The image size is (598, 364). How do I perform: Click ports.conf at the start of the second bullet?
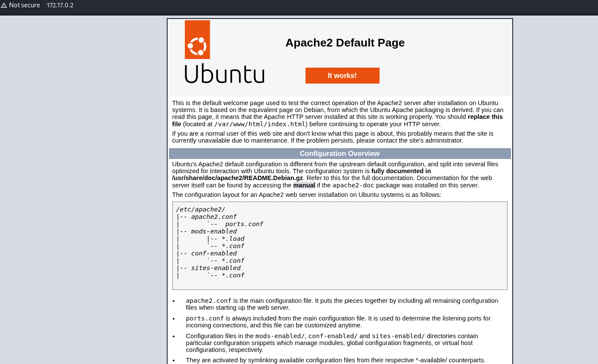click(x=205, y=318)
